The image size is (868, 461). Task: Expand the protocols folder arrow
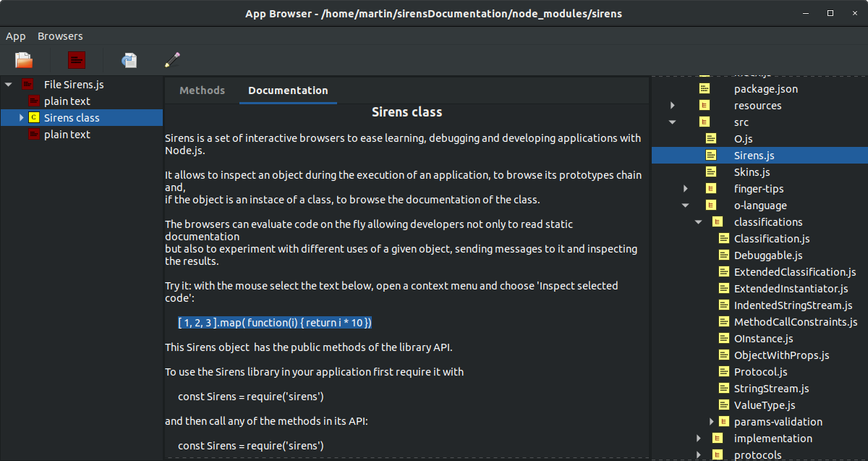(x=699, y=455)
